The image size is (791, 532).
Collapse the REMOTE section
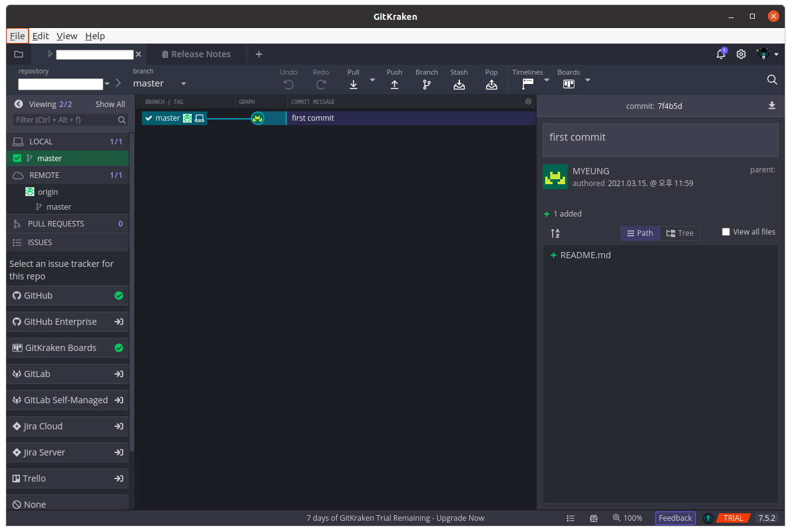point(68,175)
